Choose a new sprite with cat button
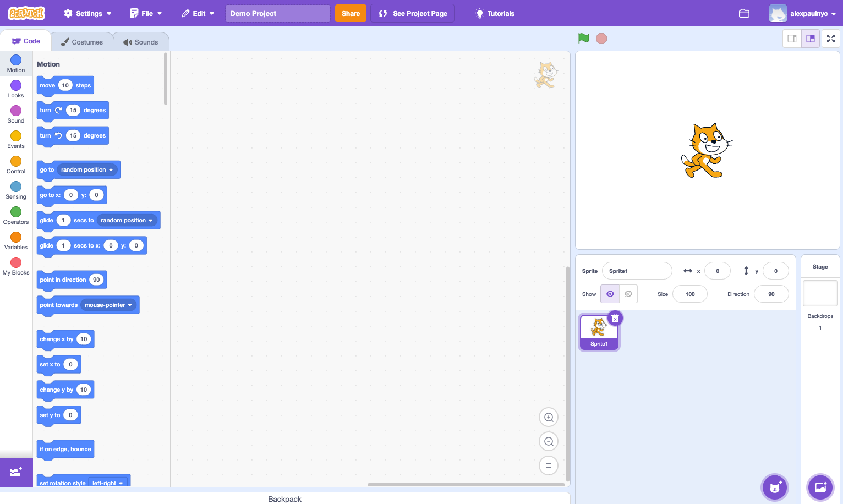Viewport: 843px width, 504px height. (774, 487)
